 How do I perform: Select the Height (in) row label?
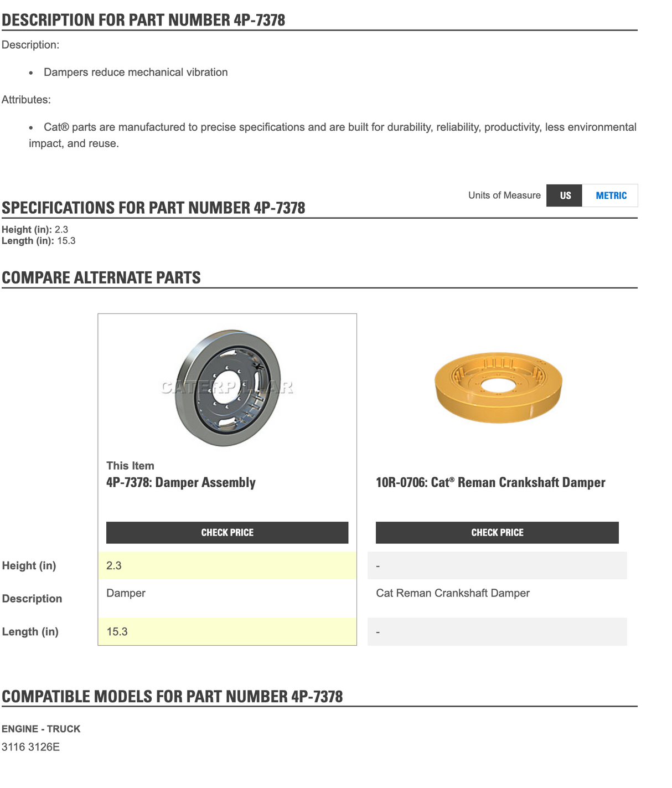29,565
